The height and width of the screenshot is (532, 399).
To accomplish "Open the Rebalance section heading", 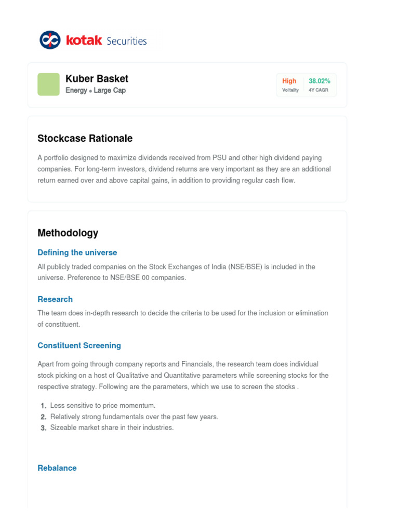I will click(x=57, y=468).
